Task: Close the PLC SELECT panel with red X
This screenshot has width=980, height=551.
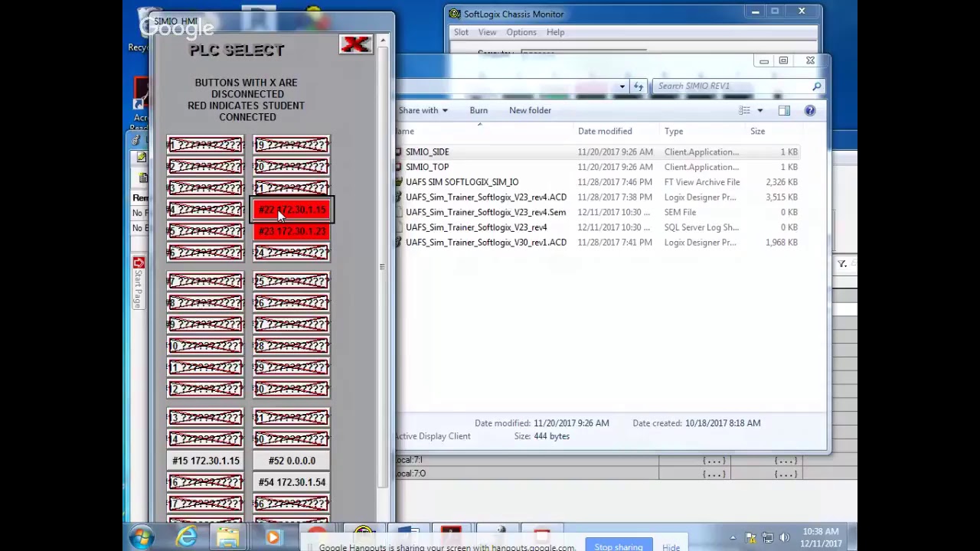Action: click(356, 45)
